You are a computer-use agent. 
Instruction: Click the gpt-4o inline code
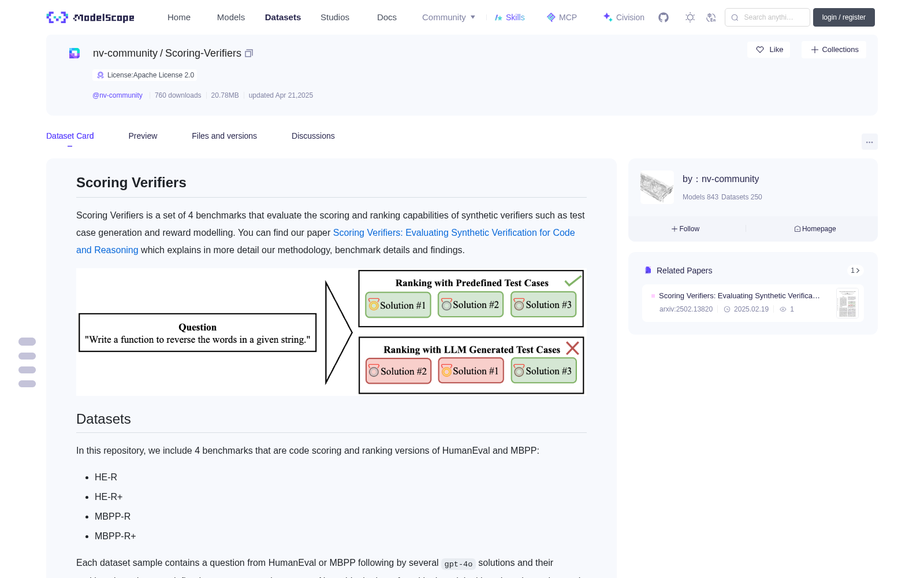459,564
